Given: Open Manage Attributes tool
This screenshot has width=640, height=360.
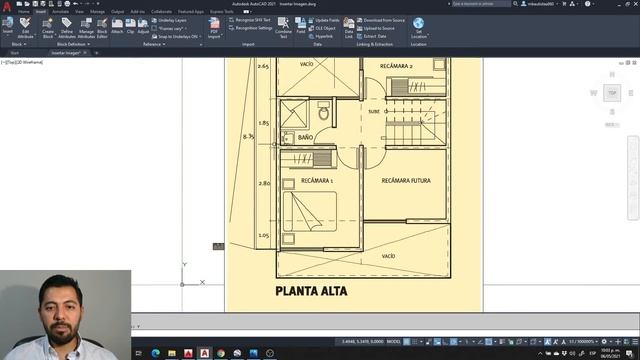Looking at the screenshot, I should (86, 28).
